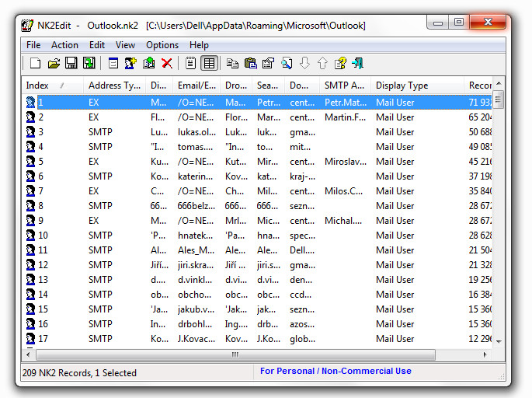Click the 'Miroslav...' SMTP address cell

[x=346, y=162]
